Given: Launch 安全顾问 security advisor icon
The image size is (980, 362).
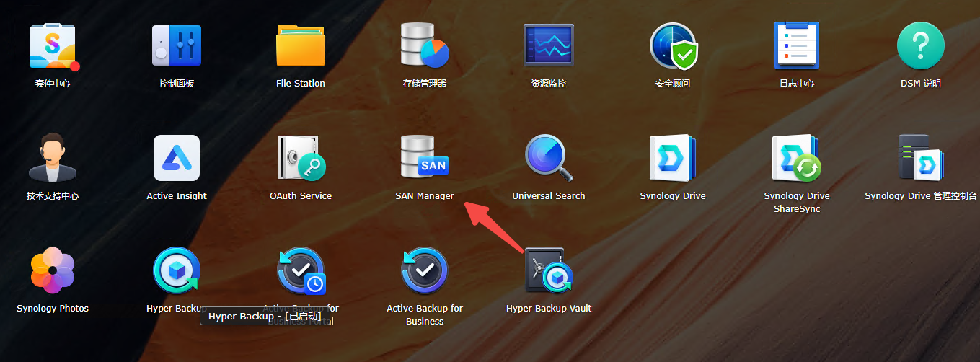Looking at the screenshot, I should [x=674, y=45].
